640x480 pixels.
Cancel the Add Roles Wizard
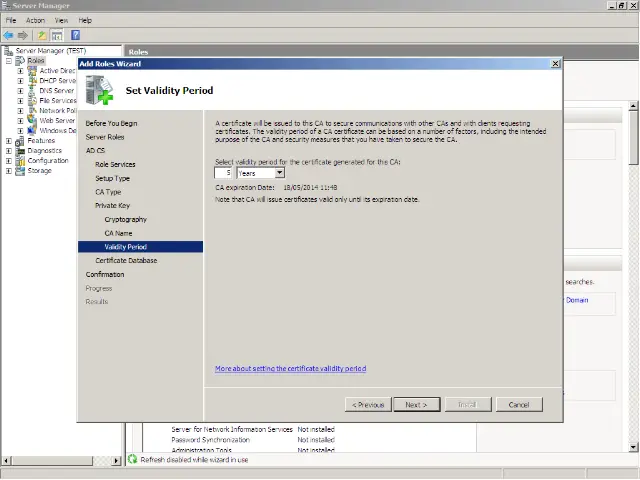click(519, 405)
